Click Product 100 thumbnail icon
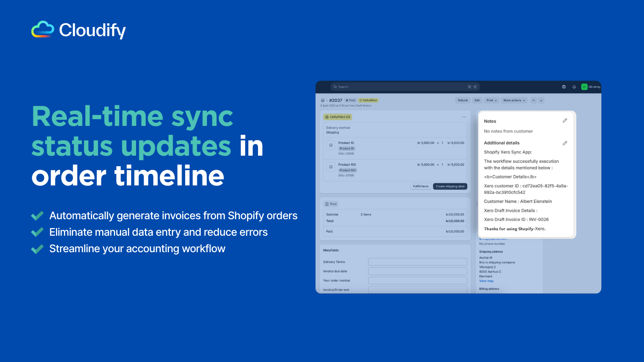 [x=331, y=167]
